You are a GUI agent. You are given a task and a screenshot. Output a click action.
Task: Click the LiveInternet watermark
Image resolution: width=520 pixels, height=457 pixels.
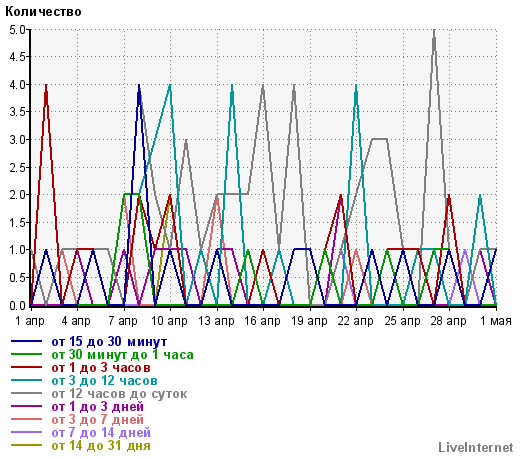click(x=476, y=447)
